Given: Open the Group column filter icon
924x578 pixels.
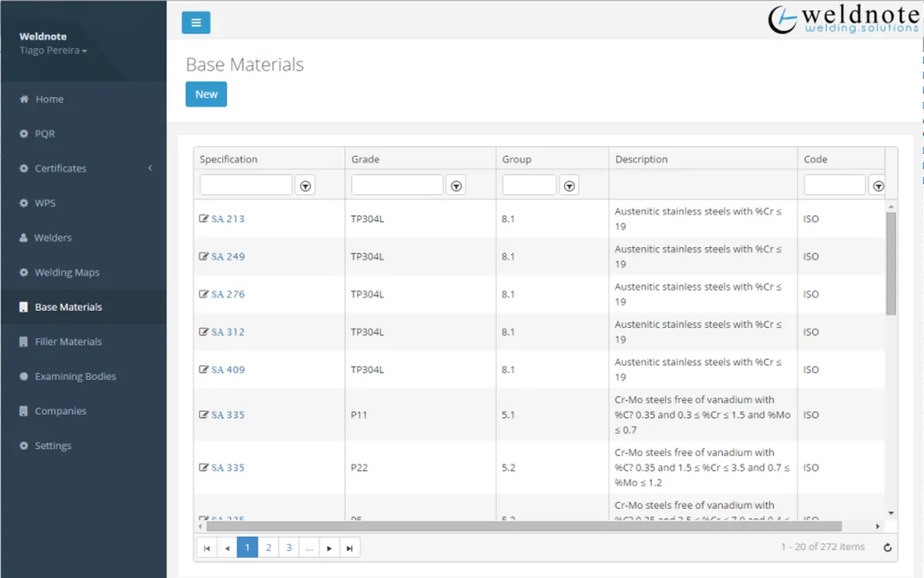Looking at the screenshot, I should point(569,185).
